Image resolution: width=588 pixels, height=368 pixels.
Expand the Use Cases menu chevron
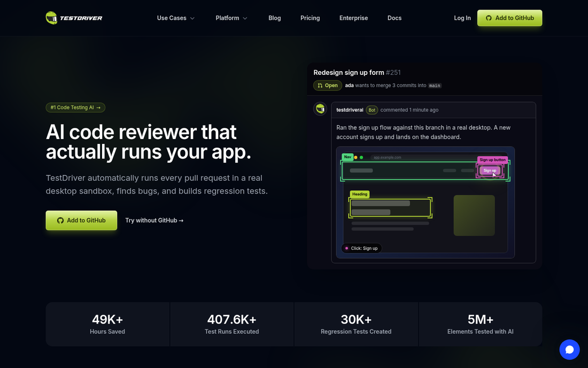click(192, 18)
